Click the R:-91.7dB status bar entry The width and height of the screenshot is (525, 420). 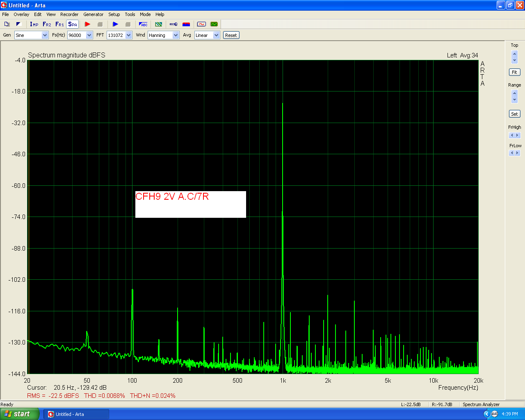[x=442, y=404]
